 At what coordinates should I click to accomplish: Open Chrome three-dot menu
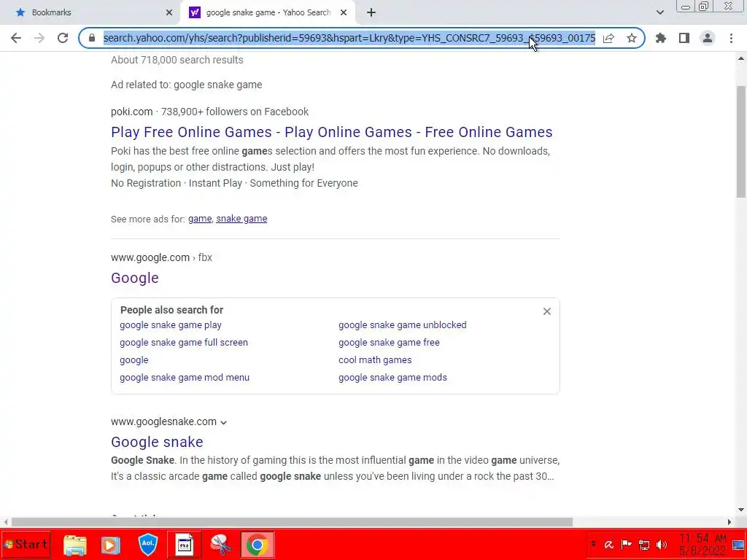731,38
